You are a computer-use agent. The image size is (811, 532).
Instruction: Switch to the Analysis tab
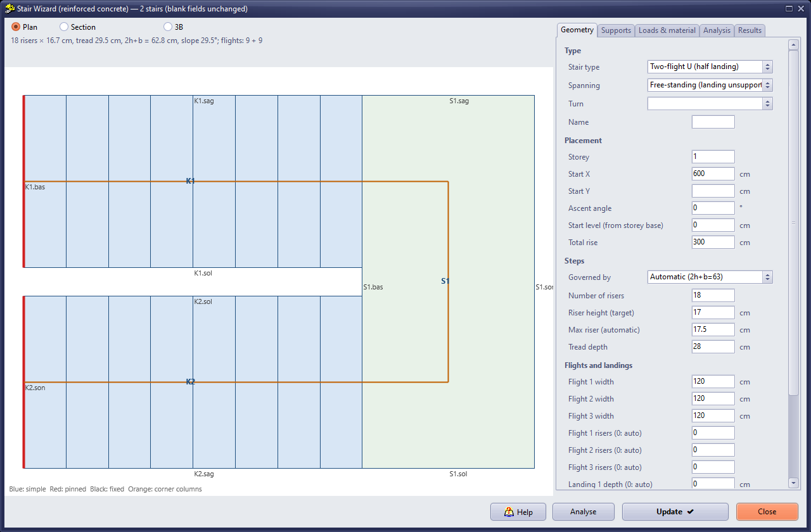point(717,30)
